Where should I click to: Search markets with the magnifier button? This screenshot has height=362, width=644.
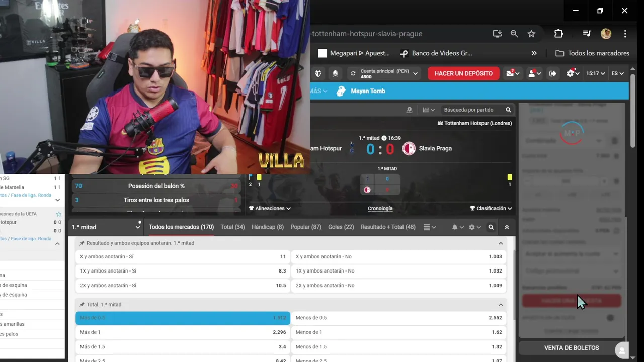coord(491,227)
